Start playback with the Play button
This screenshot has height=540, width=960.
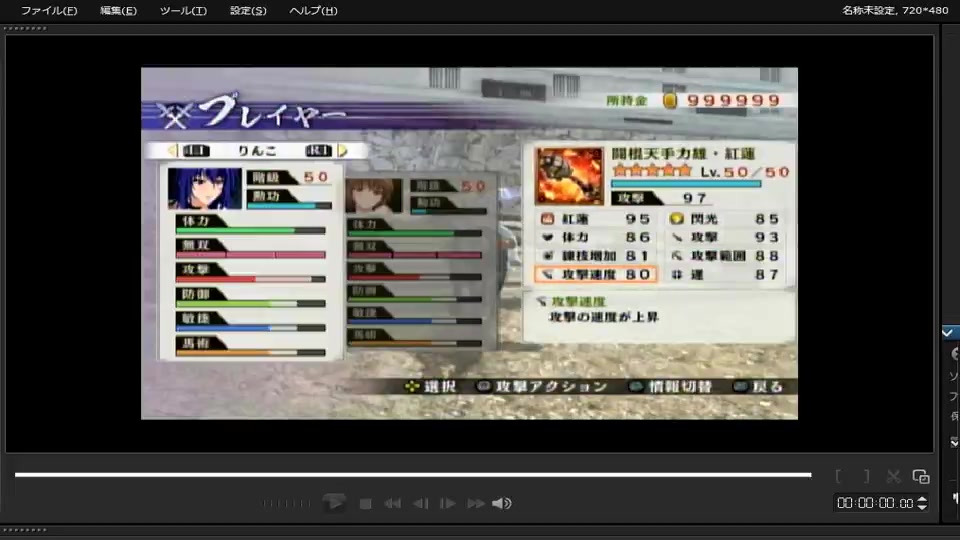coord(334,503)
